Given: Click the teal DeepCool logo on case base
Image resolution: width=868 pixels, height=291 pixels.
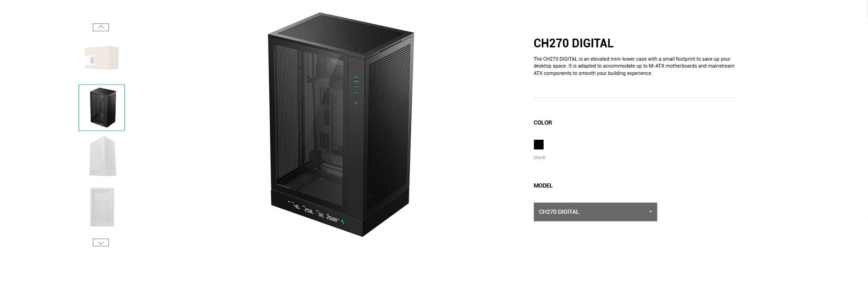Looking at the screenshot, I should (342, 222).
